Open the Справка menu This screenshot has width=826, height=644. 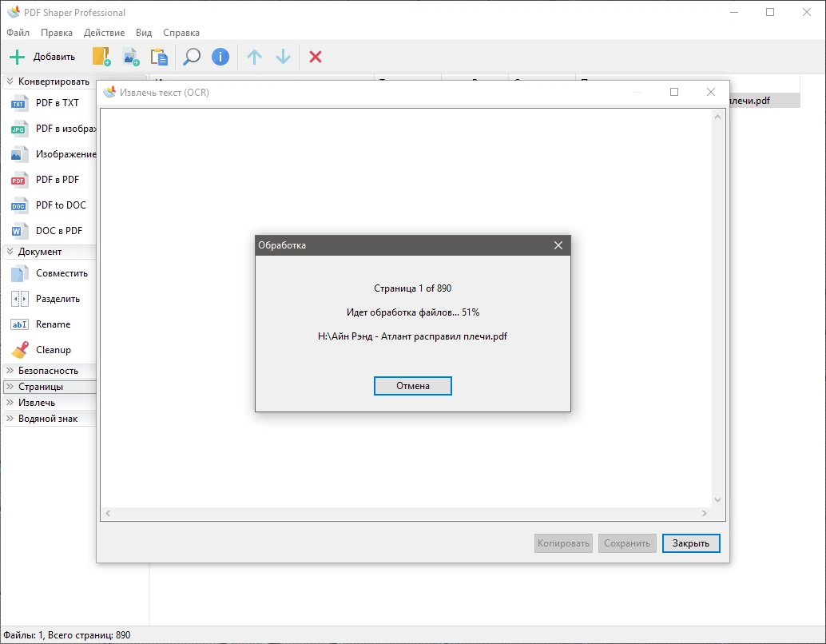(181, 33)
